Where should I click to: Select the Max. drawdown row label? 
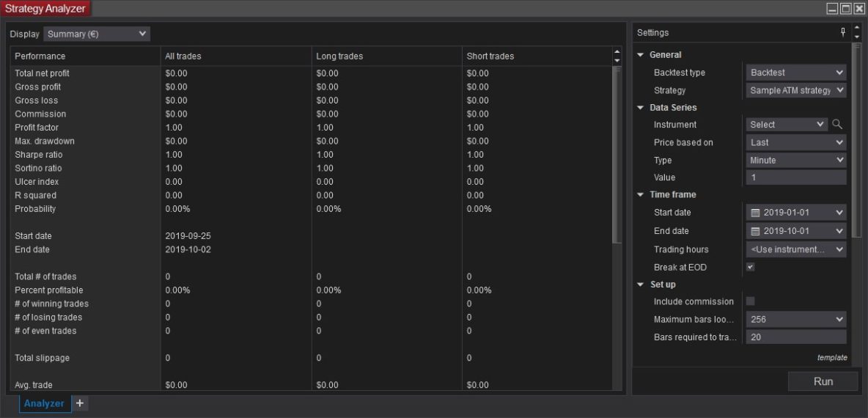click(x=44, y=142)
